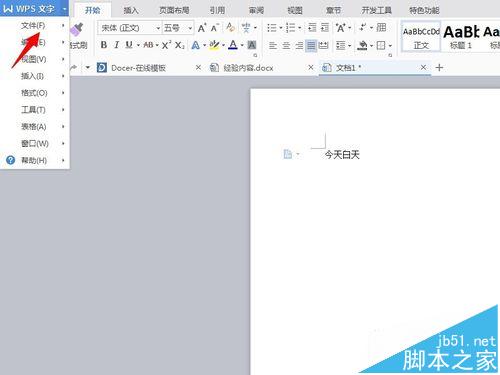Click the decrease indent icon
The height and width of the screenshot is (375, 500).
312,28
